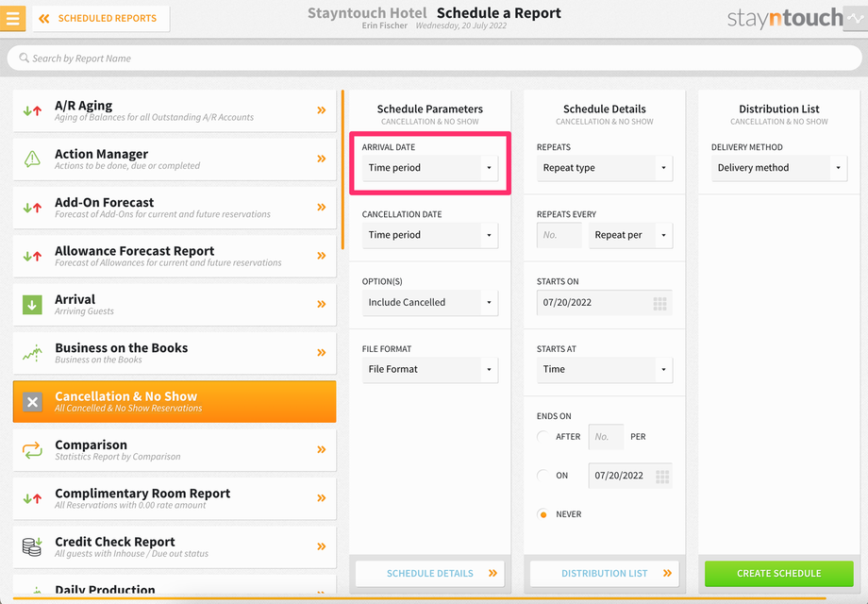The height and width of the screenshot is (604, 868).
Task: Click the Add-On Forecast arrows icon
Action: [33, 208]
